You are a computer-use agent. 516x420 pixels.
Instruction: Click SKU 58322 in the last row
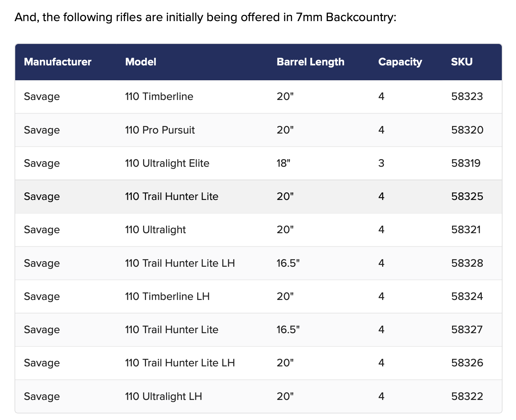click(467, 396)
